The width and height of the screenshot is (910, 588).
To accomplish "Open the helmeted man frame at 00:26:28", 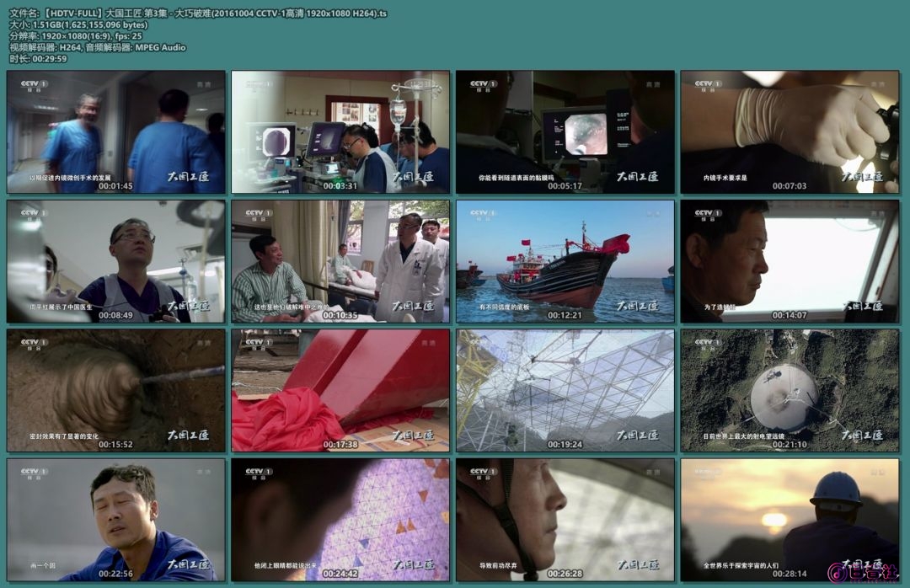I will 565,520.
